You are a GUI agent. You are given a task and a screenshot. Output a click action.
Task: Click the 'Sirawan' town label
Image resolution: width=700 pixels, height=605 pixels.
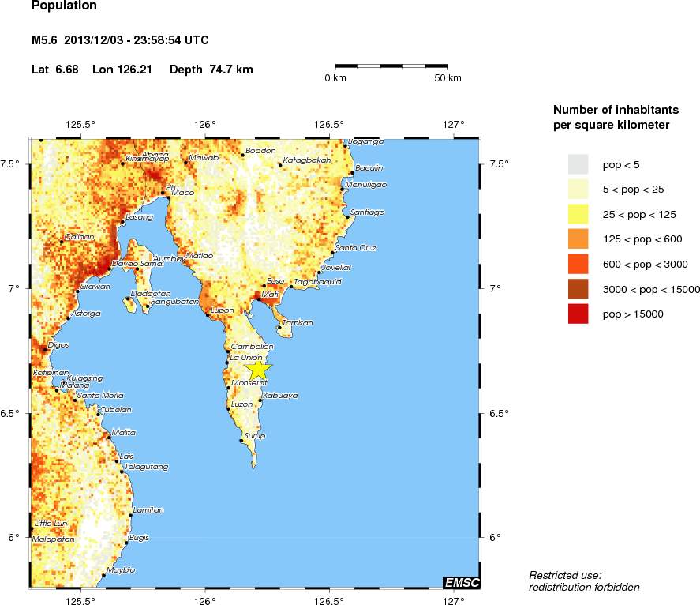point(95,287)
